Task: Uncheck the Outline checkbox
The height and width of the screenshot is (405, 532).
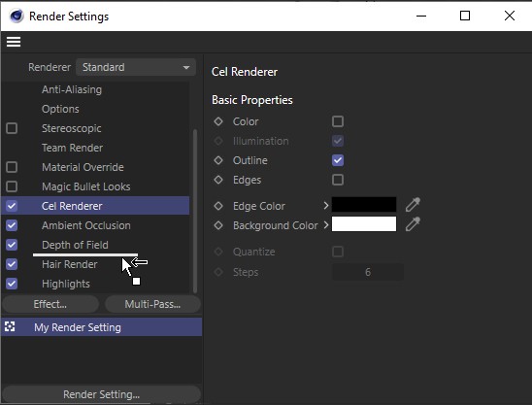Action: [338, 160]
